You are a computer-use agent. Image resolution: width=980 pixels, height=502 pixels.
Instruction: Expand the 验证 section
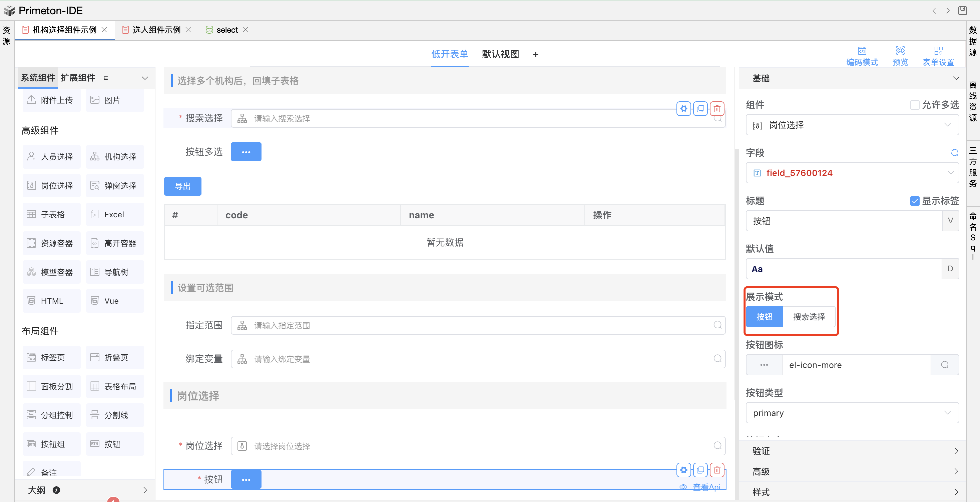(x=852, y=451)
